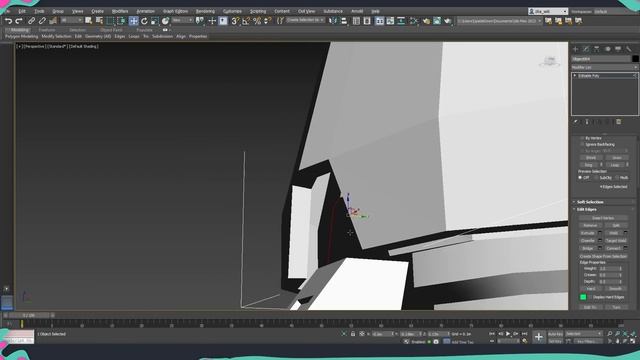Viewport: 640px width, 360px height.
Task: Select the Link tool icon
Action: point(31,21)
